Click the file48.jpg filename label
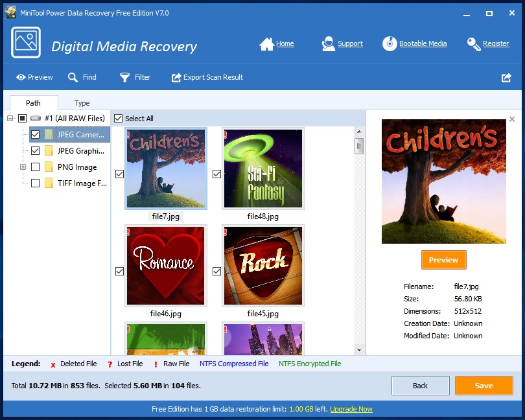This screenshot has height=420, width=525. tap(263, 216)
